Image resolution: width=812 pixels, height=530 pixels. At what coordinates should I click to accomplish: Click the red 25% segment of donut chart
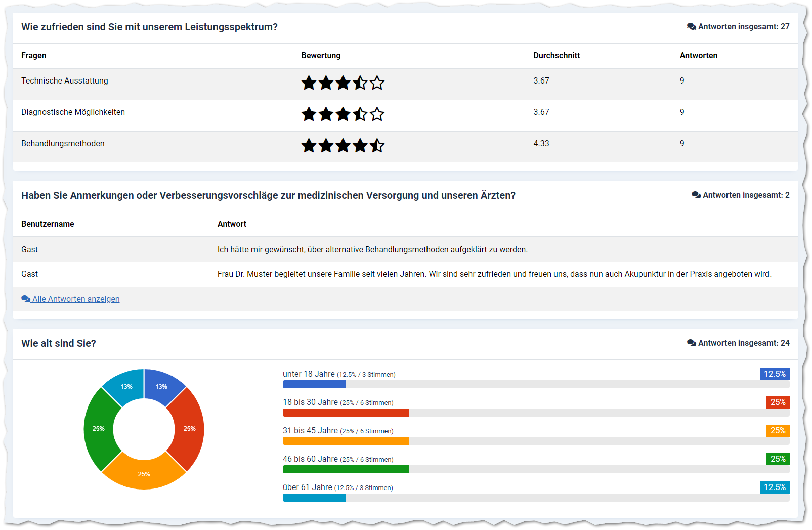[x=188, y=428]
